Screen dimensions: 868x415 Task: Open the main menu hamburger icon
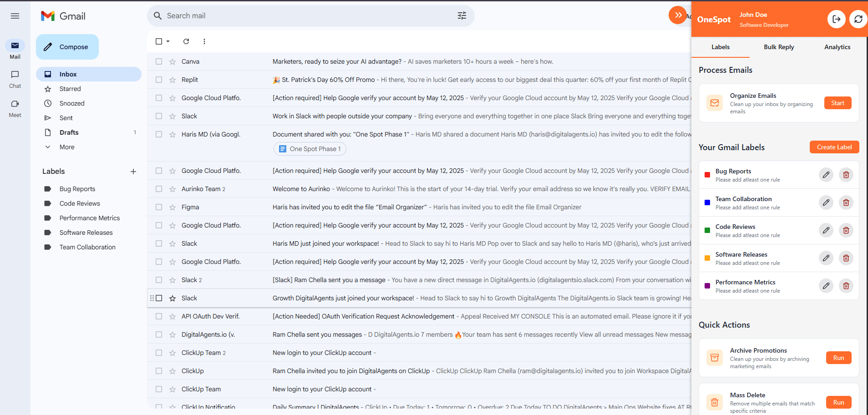[15, 16]
